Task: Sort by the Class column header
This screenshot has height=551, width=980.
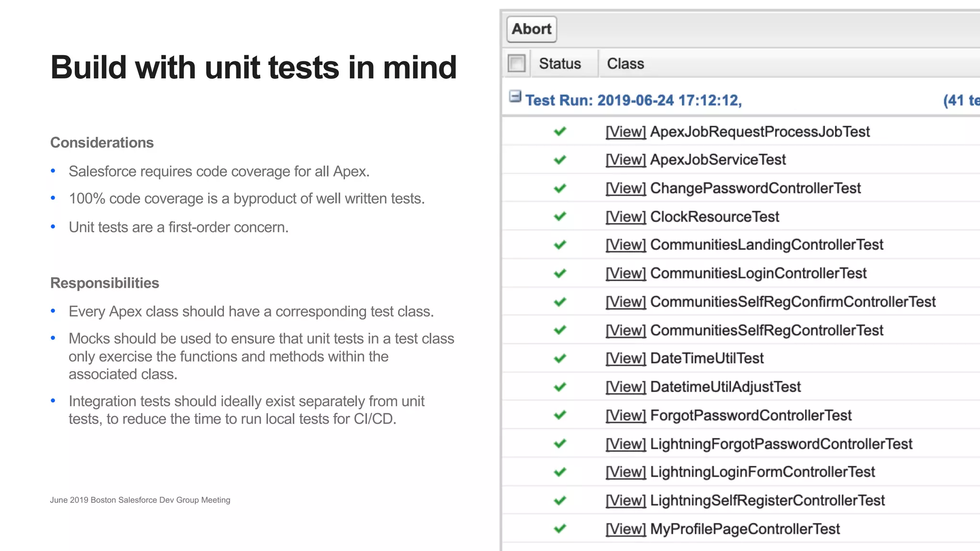Action: click(625, 64)
